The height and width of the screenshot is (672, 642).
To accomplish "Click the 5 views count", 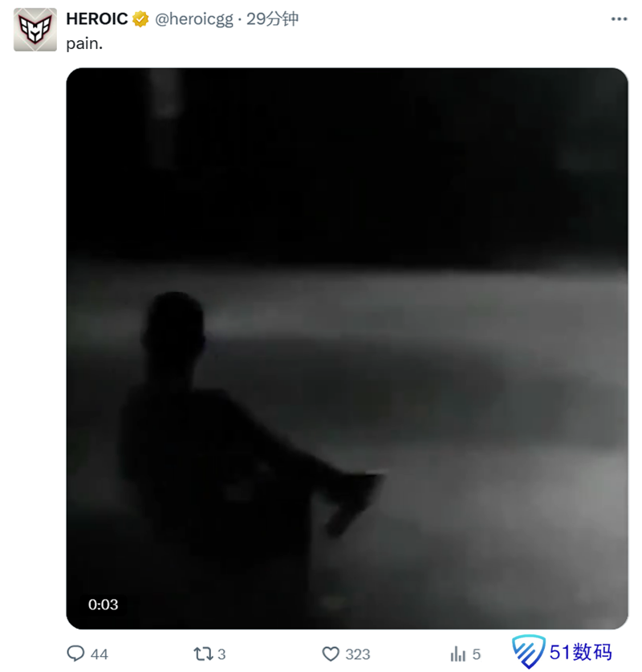I will pos(476,654).
